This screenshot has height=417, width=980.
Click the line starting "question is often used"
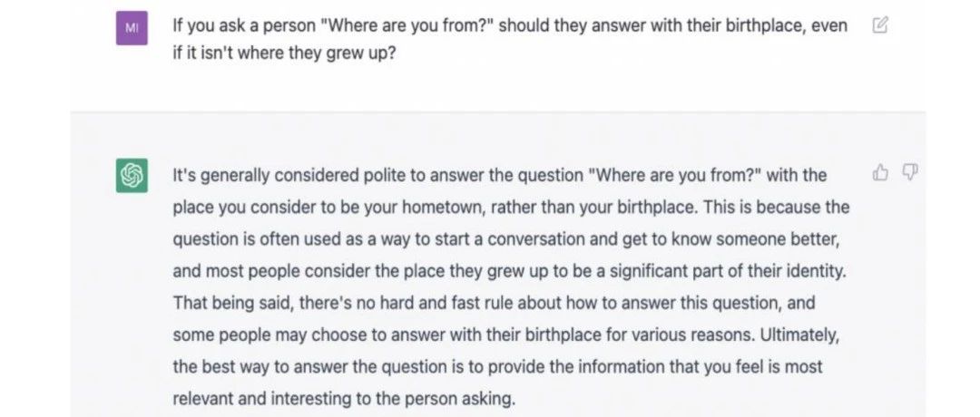505,239
